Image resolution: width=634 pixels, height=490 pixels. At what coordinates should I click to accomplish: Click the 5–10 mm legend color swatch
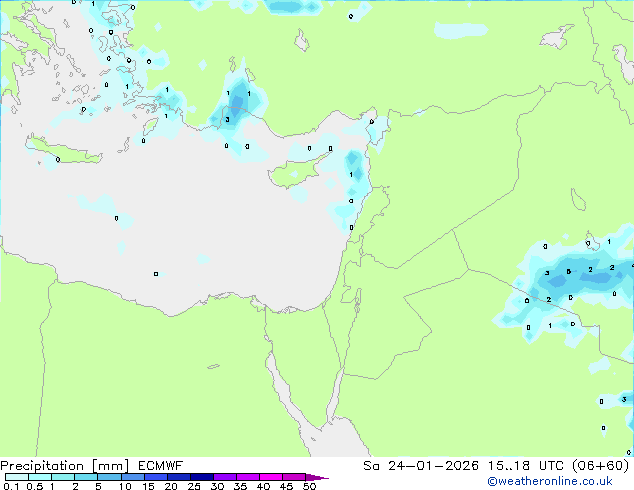tap(109, 477)
